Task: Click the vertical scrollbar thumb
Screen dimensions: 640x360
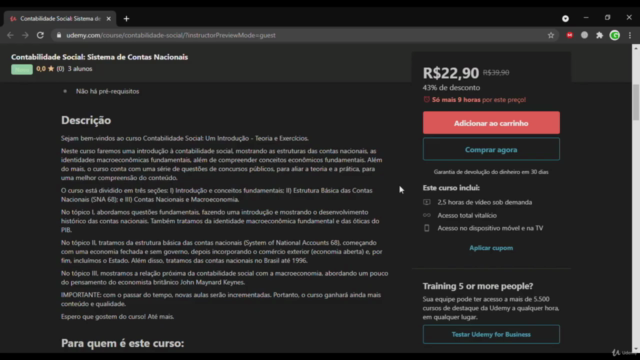Action: click(x=636, y=102)
